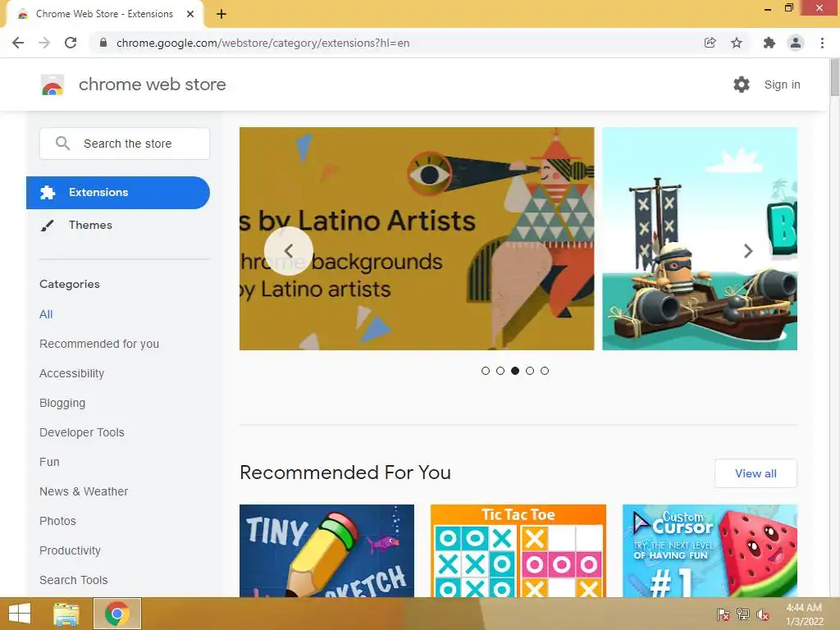Open a new tab with the plus button
The width and height of the screenshot is (840, 630).
[221, 14]
